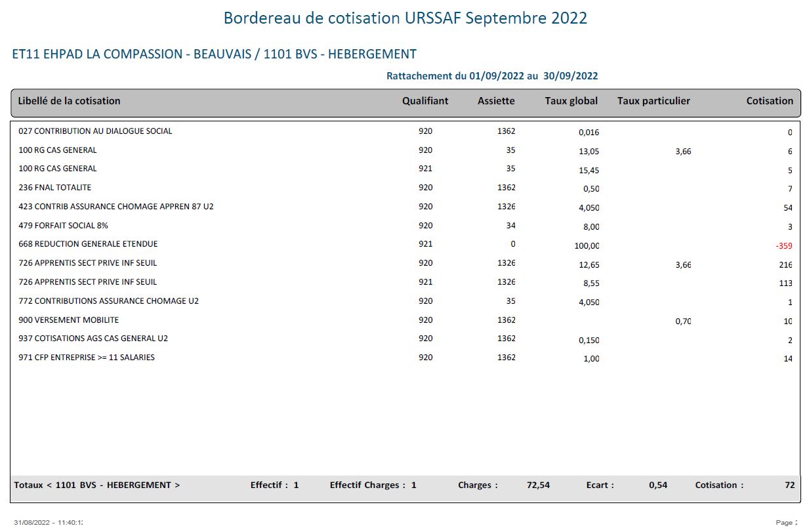This screenshot has height=532, width=809.
Task: Click the Taux particulier column header
Action: (x=653, y=101)
